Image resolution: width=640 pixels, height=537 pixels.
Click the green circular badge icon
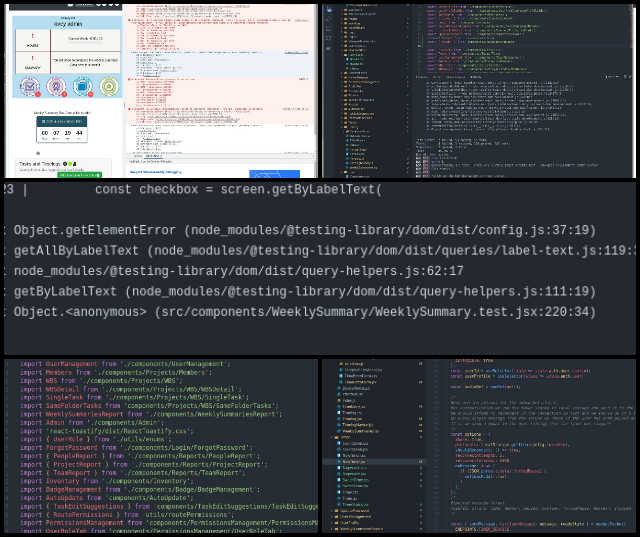pyautogui.click(x=108, y=86)
